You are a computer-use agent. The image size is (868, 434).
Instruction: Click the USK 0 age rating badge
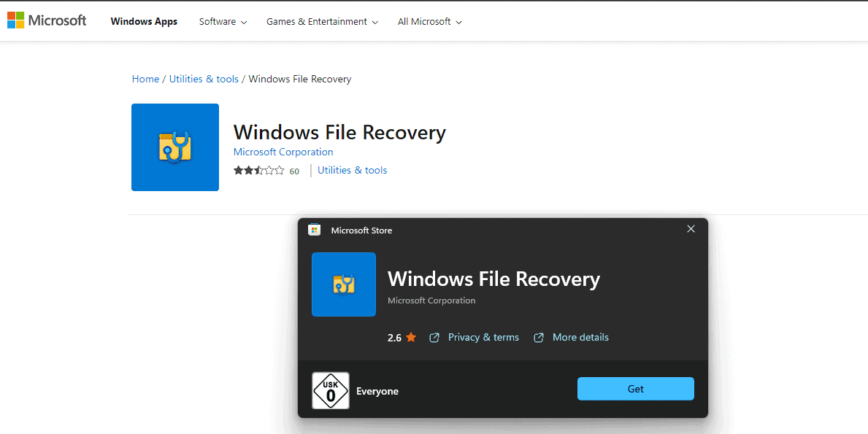tap(331, 390)
